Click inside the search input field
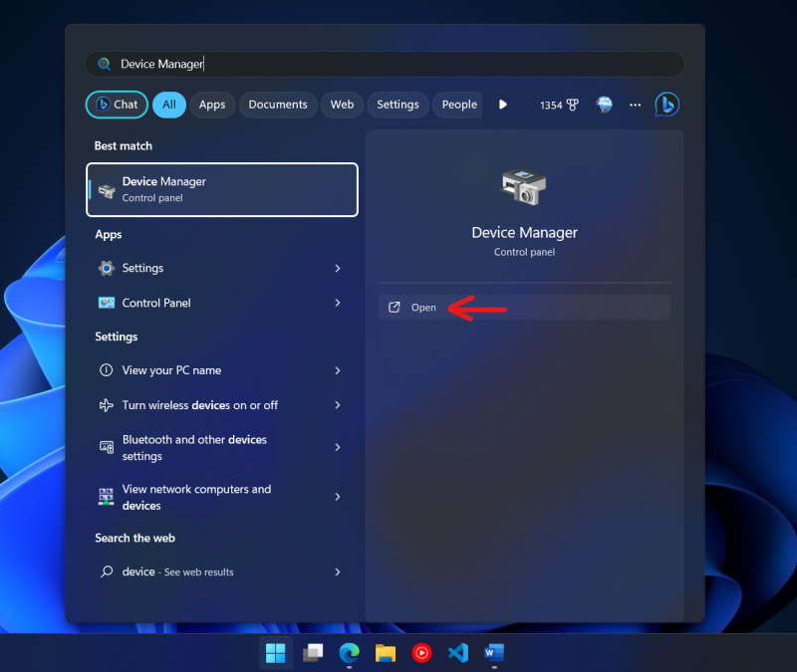 (299, 63)
